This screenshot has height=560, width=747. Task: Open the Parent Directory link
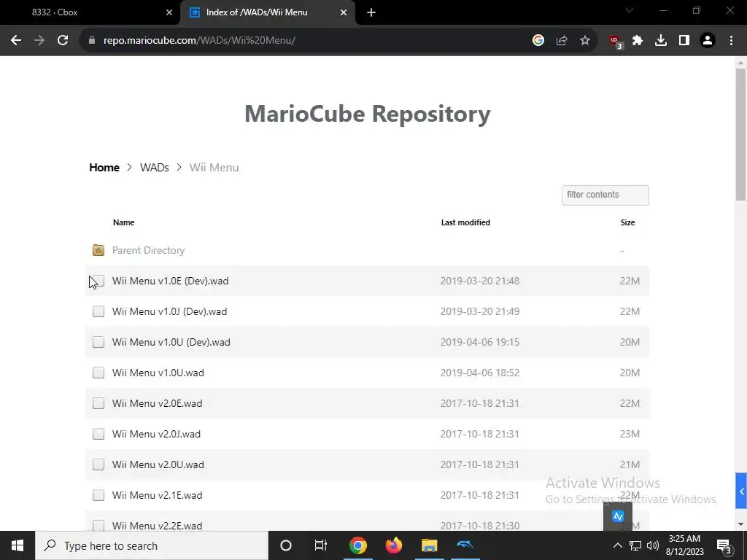point(148,251)
